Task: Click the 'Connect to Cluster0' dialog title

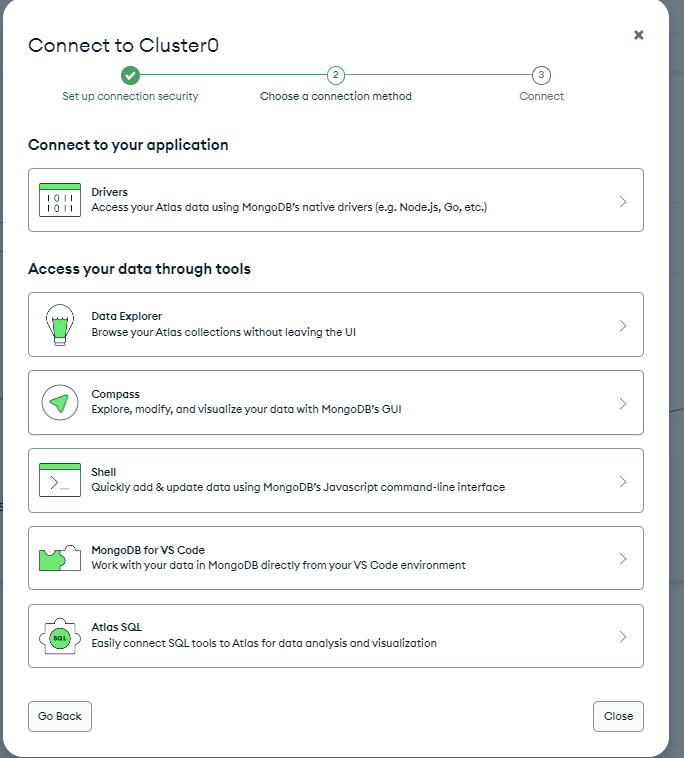Action: (x=123, y=45)
